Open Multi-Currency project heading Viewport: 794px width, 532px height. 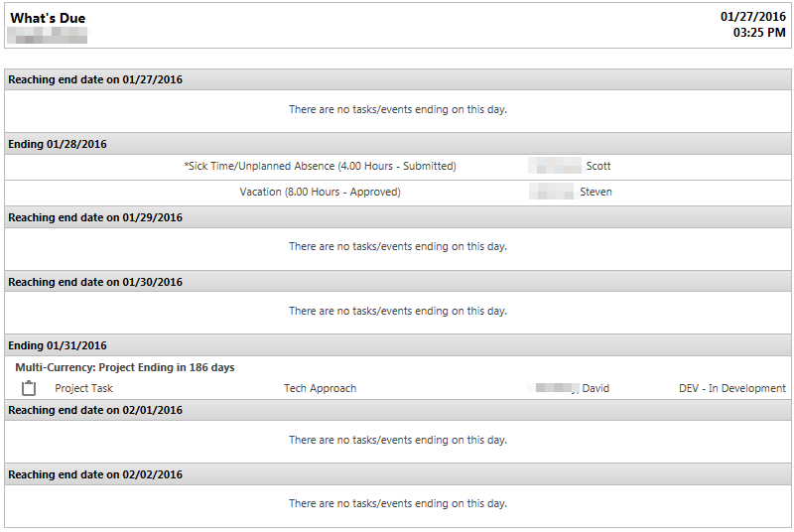tap(125, 367)
